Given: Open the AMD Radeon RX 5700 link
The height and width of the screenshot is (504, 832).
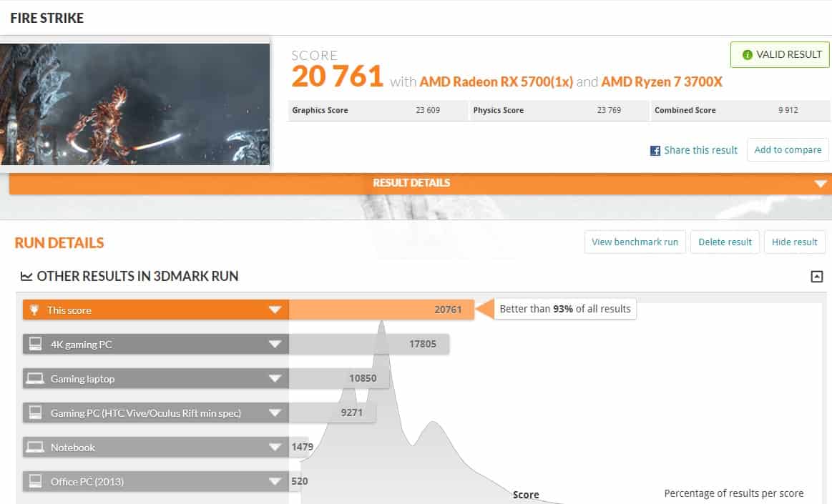Looking at the screenshot, I should click(x=496, y=82).
